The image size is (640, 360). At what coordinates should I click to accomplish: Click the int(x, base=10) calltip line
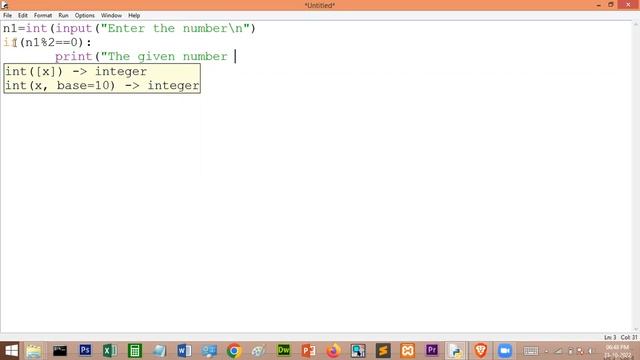(x=102, y=86)
